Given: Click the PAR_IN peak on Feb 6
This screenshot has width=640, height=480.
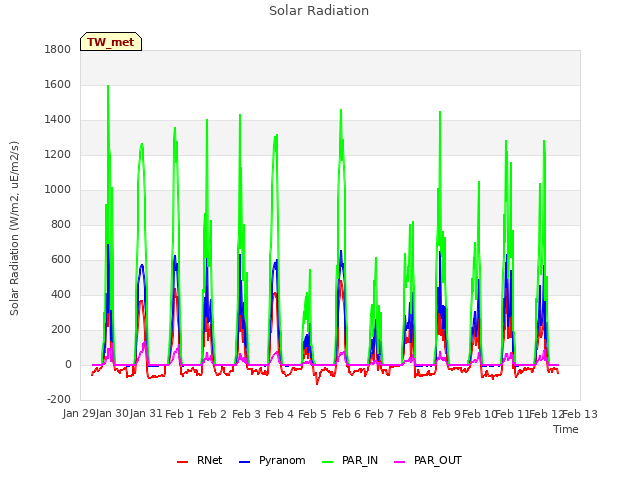Looking at the screenshot, I should pyautogui.click(x=341, y=110).
